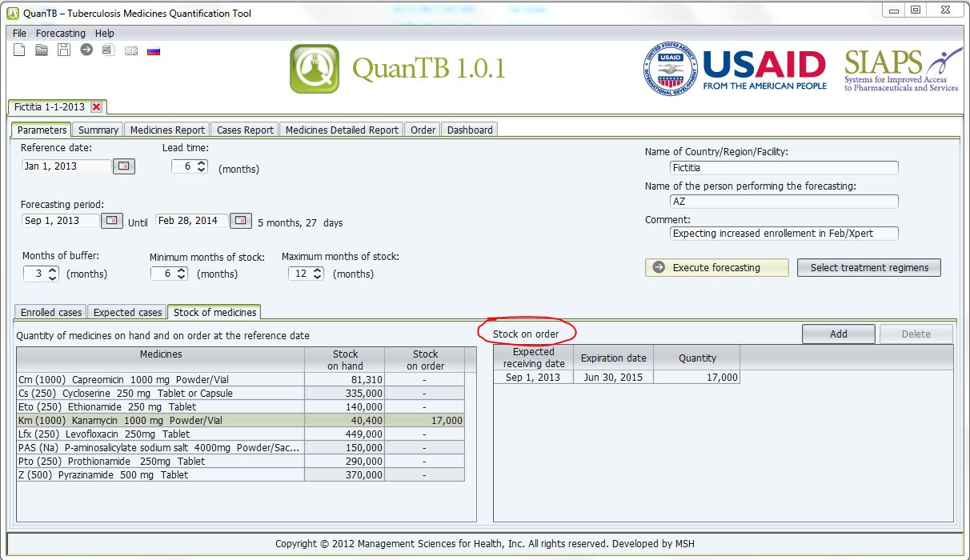Show the Dashboard tab
This screenshot has height=560, width=970.
coord(470,130)
